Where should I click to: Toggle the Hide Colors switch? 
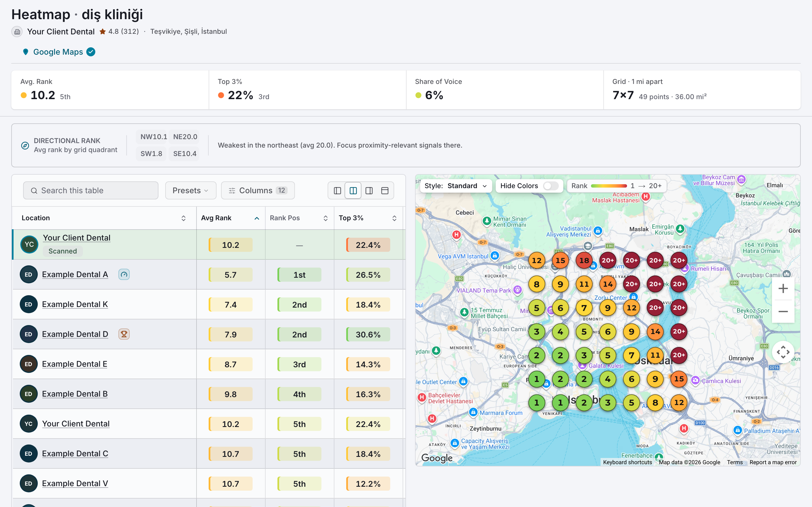tap(551, 186)
